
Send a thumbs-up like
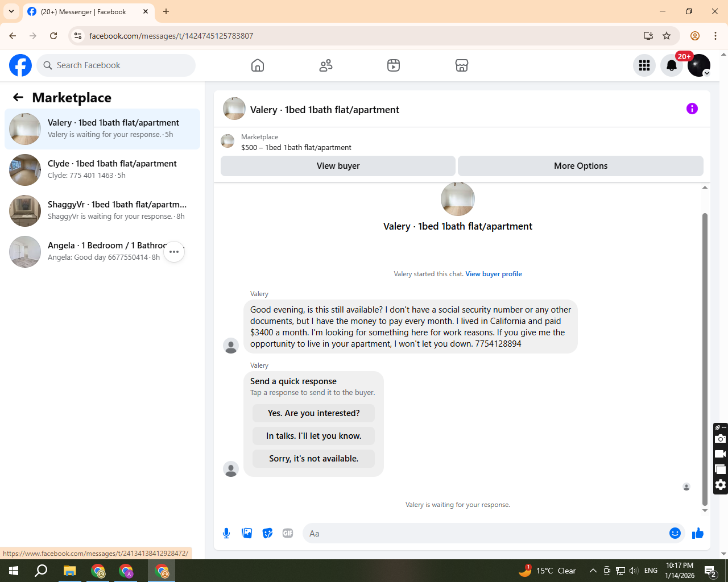[x=698, y=533]
